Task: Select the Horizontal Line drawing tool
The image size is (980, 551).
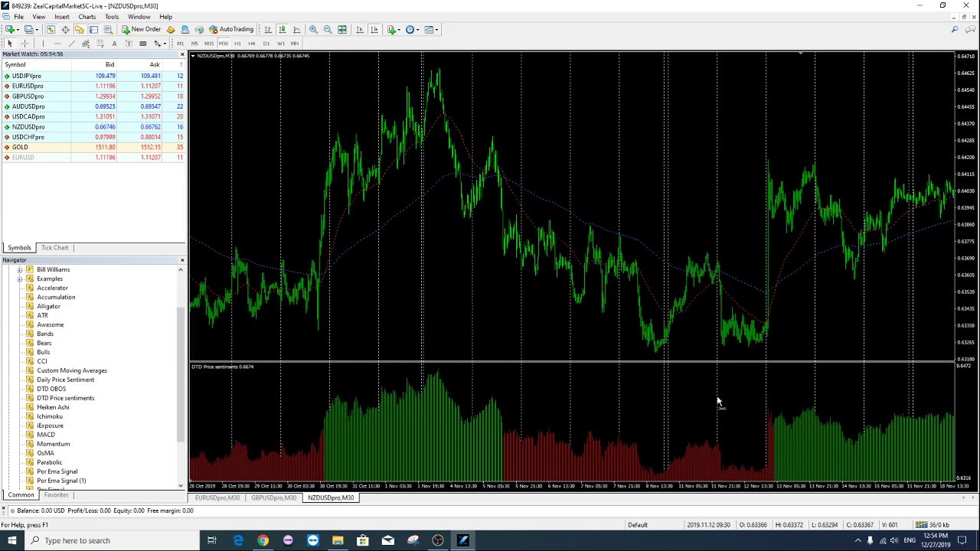Action: click(x=57, y=44)
